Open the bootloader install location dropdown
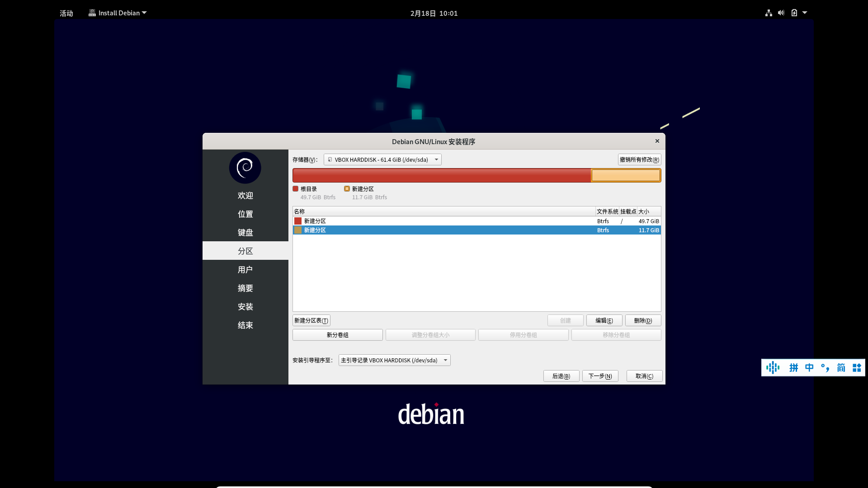 (x=394, y=360)
